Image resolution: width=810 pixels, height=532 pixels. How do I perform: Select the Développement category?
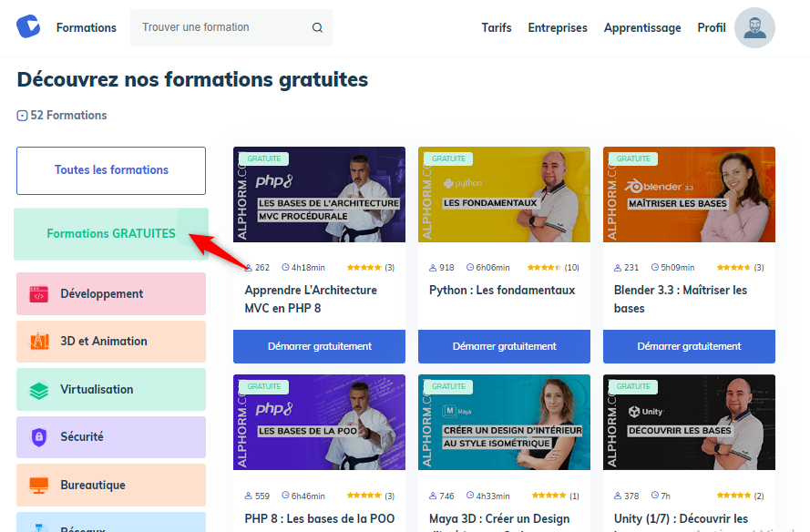[x=111, y=294]
